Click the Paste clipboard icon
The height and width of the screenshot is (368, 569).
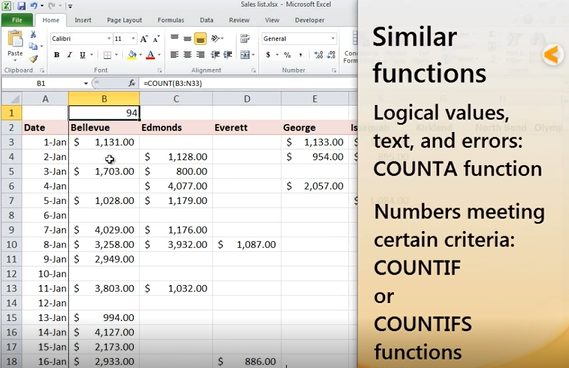click(x=15, y=39)
